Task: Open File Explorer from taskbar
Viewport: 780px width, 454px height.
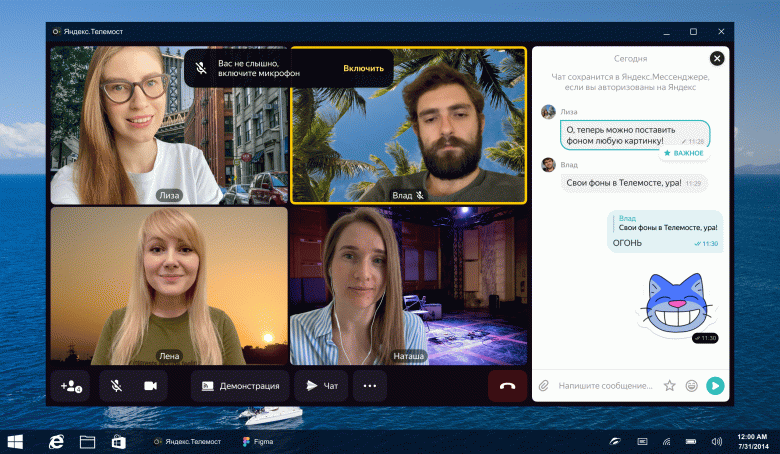Action: click(x=88, y=442)
